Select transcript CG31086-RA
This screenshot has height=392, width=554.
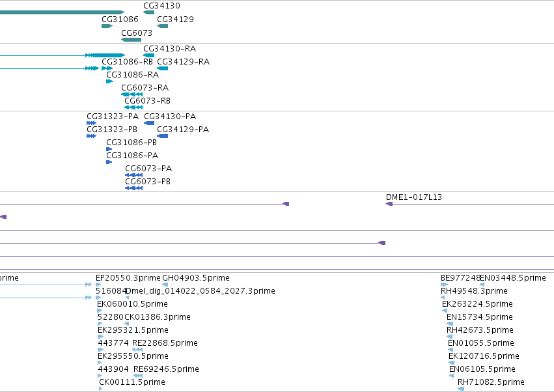[109, 81]
